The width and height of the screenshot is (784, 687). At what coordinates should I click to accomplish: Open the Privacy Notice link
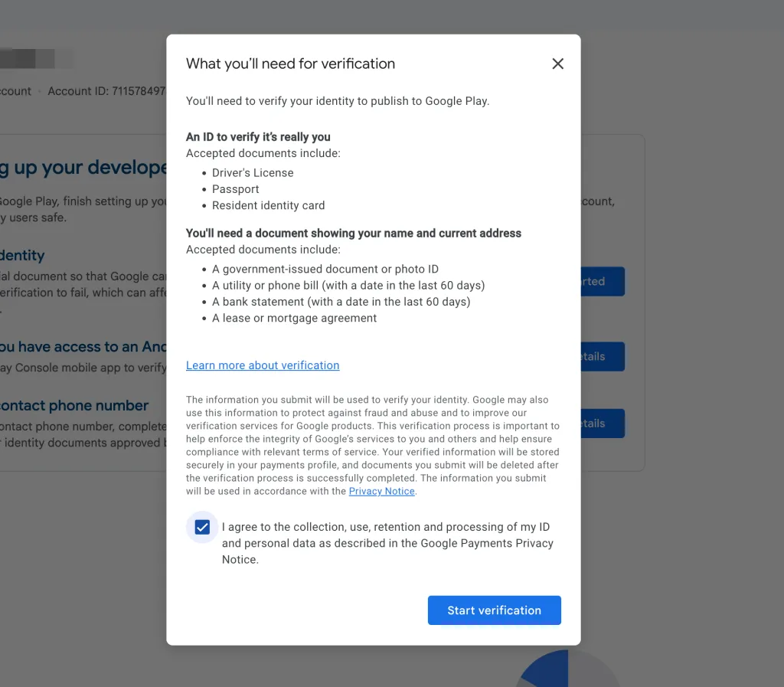tap(381, 491)
